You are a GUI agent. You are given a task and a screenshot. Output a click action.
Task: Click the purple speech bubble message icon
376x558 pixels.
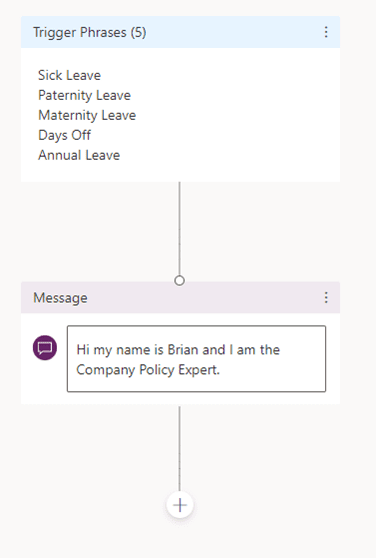click(45, 348)
